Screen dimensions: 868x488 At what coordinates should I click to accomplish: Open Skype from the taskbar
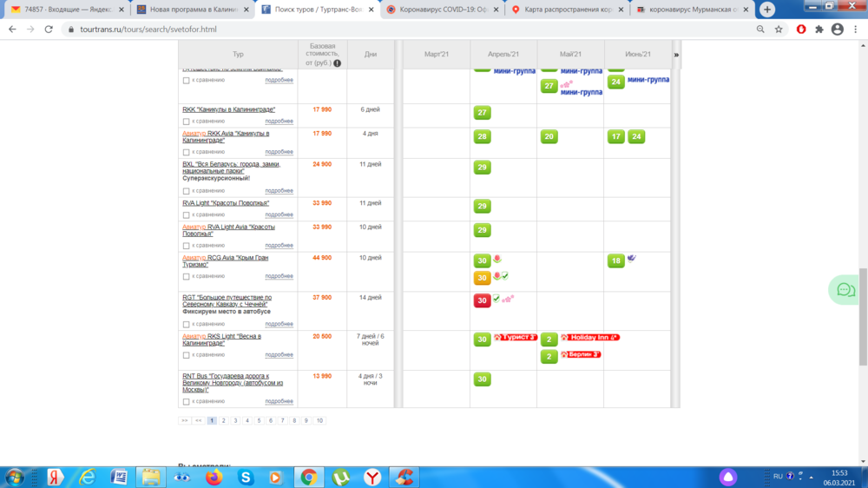click(x=246, y=477)
